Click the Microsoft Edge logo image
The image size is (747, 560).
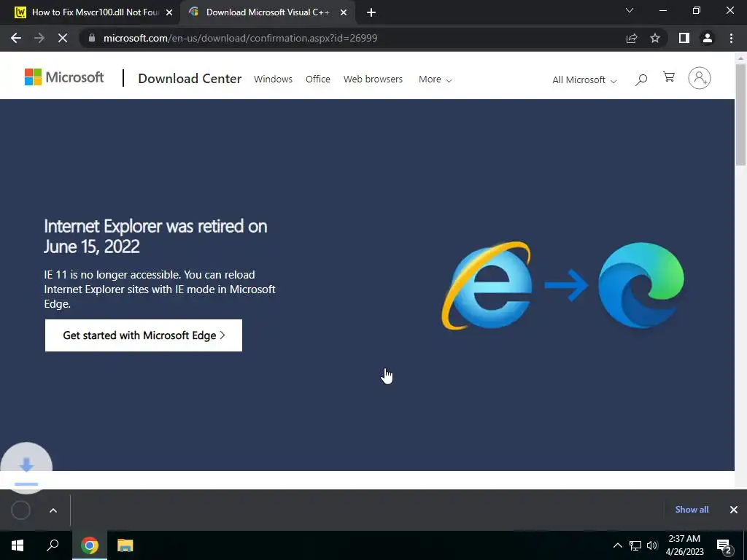[641, 285]
